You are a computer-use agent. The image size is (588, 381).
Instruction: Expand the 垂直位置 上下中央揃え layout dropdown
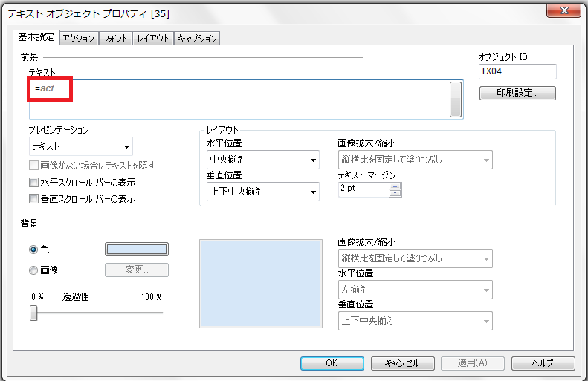(x=262, y=192)
